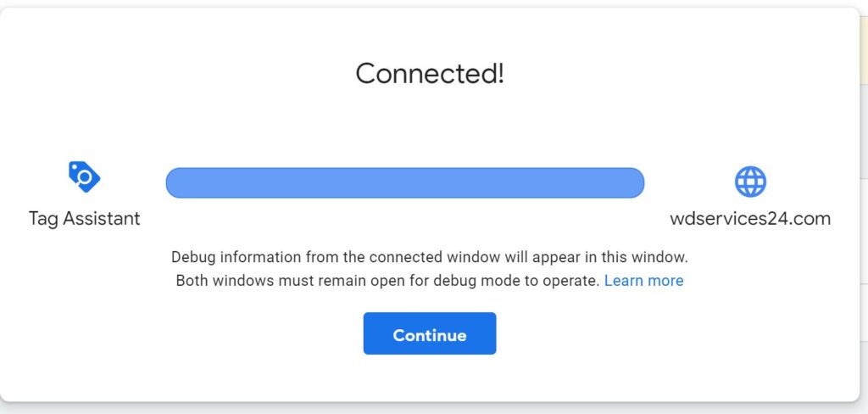Screen dimensions: 868x414
Task: Open the Learn more link
Action: tap(644, 281)
